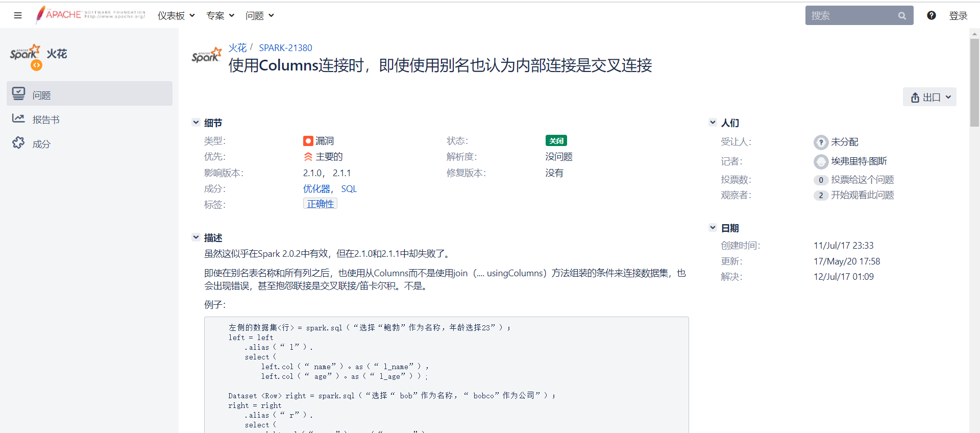
Task: Click the 成分 puzzle piece icon
Action: pyautogui.click(x=18, y=142)
